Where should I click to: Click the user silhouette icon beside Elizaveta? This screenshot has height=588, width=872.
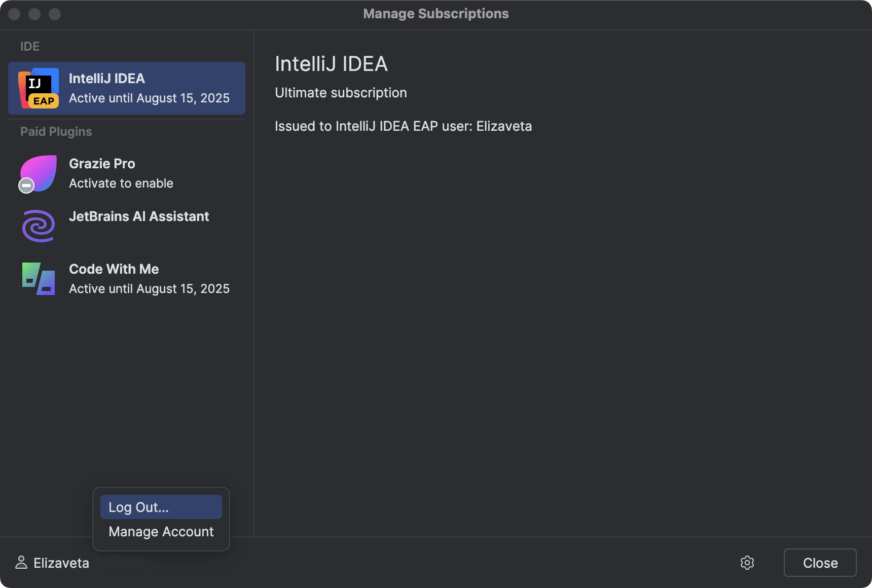[20, 563]
